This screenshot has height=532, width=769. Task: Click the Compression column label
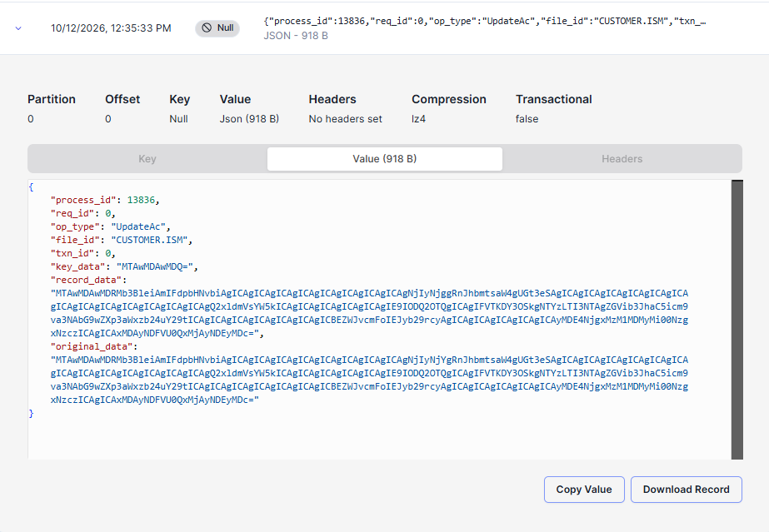[449, 99]
